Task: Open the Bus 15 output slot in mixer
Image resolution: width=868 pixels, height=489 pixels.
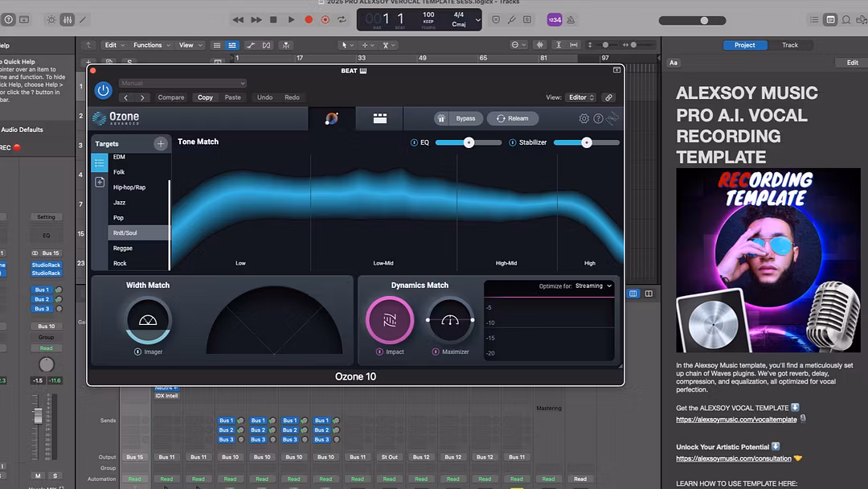Action: coord(134,458)
